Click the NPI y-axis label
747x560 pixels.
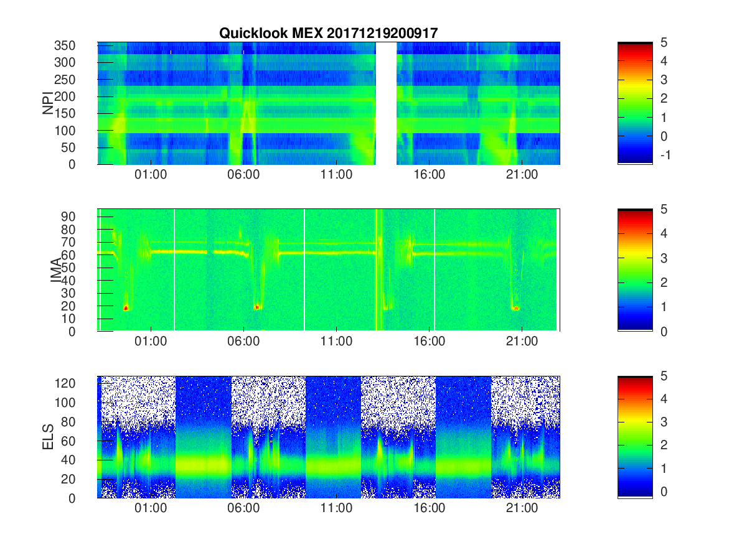[48, 103]
